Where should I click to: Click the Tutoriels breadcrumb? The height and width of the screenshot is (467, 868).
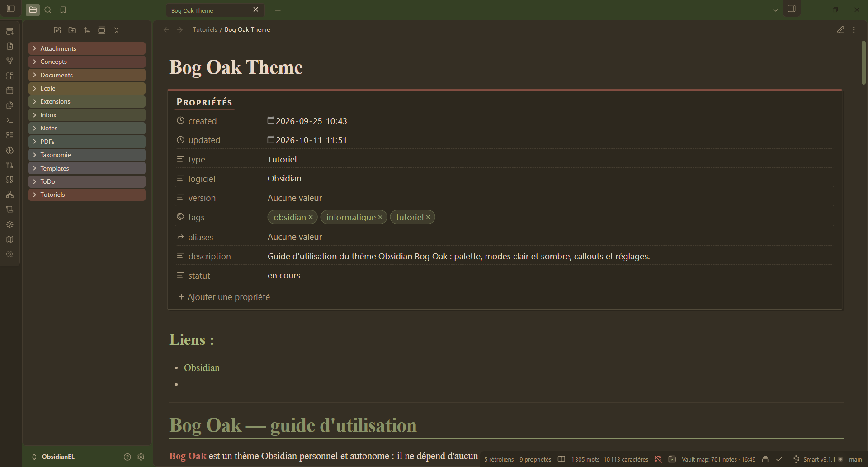(205, 29)
